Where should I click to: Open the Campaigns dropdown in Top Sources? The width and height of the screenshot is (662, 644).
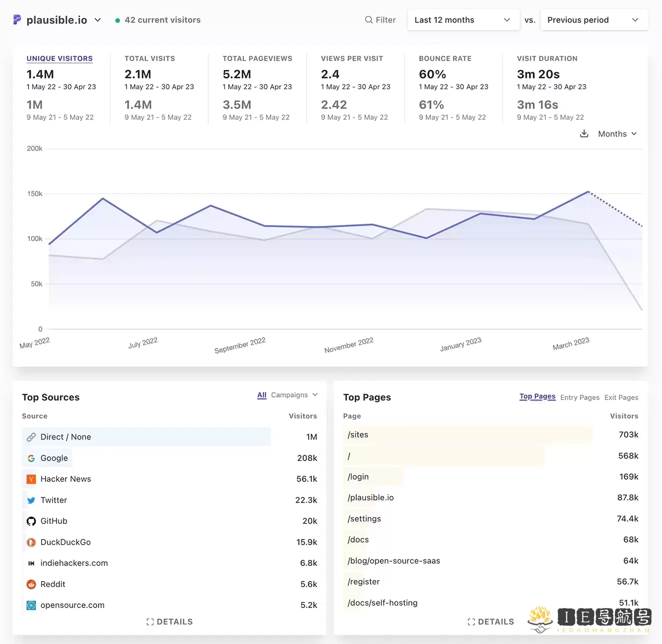[x=294, y=395]
